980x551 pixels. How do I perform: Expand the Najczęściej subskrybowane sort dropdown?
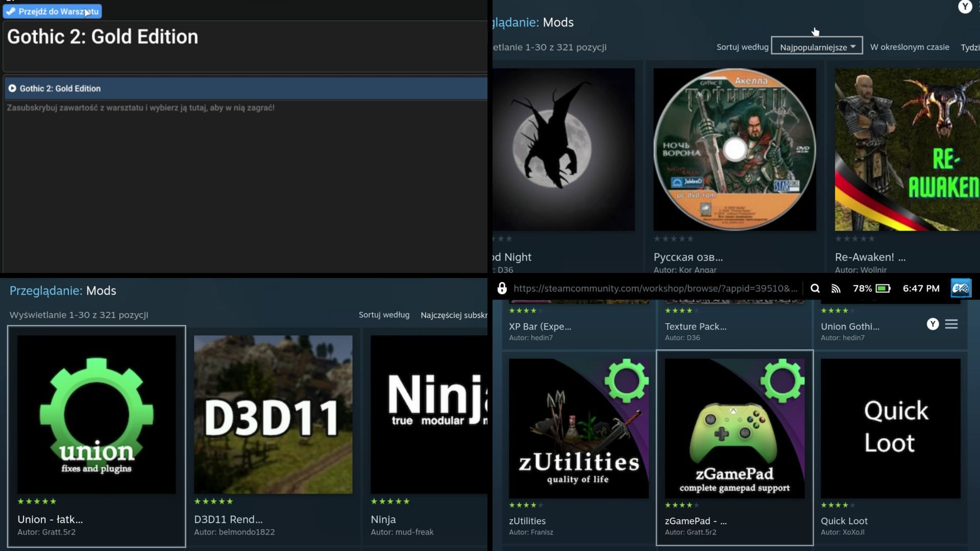(453, 315)
